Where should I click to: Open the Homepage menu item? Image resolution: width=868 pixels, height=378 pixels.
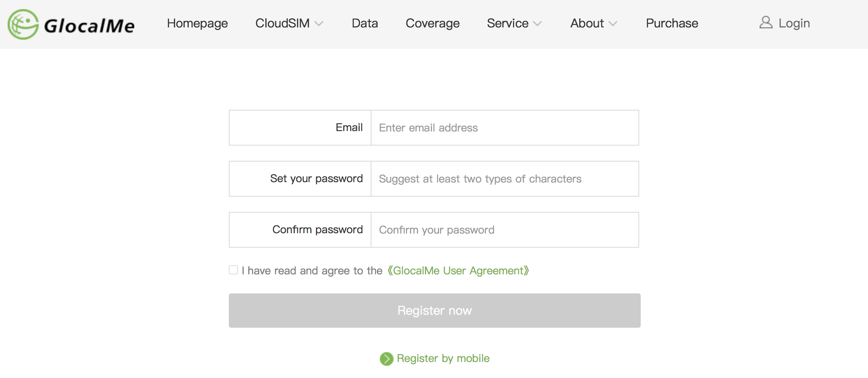point(197,23)
